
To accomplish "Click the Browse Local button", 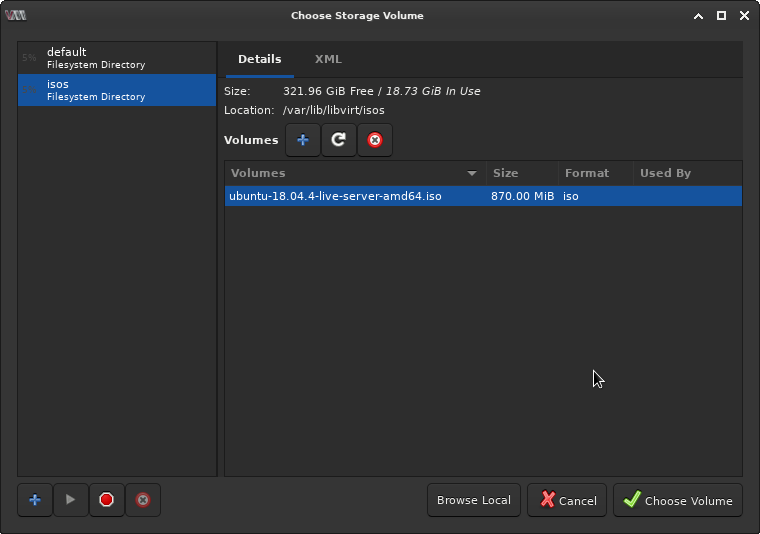I will coord(473,500).
